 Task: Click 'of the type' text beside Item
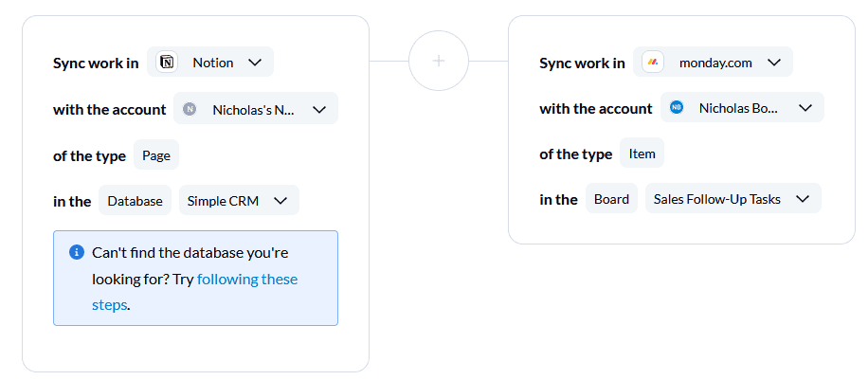tap(576, 154)
